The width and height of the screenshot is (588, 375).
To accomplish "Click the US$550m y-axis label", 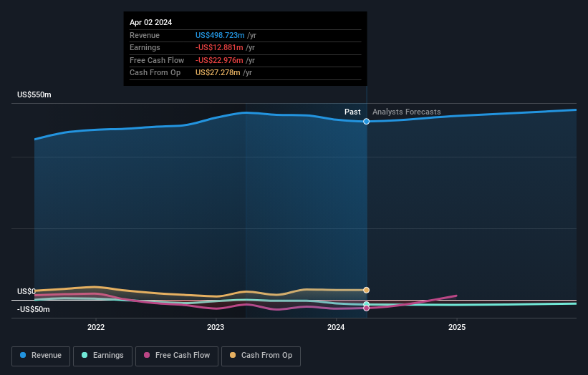I will [34, 94].
